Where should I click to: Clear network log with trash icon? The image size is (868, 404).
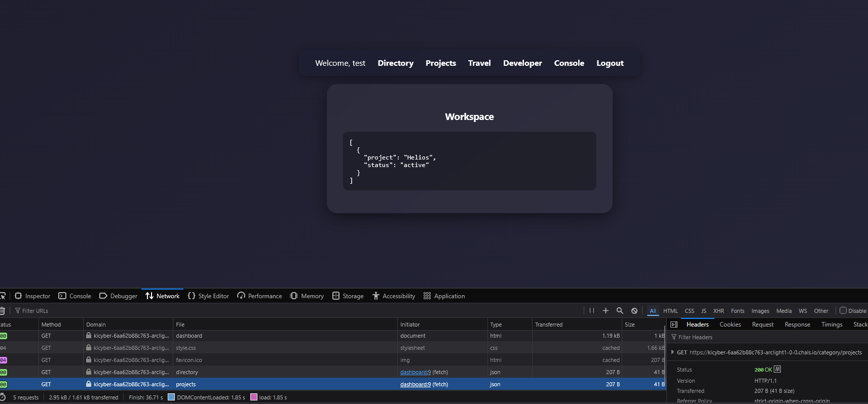[2, 311]
